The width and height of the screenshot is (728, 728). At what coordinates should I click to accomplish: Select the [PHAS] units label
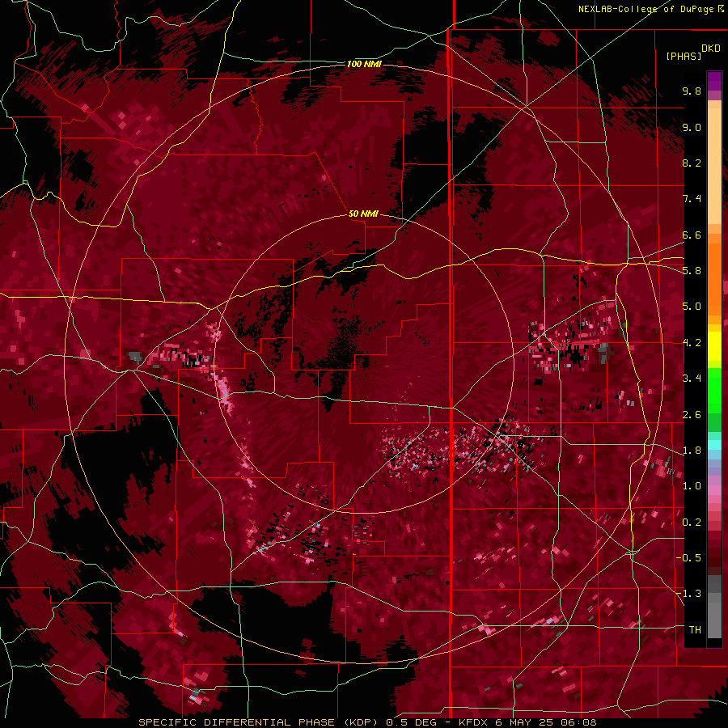[684, 57]
